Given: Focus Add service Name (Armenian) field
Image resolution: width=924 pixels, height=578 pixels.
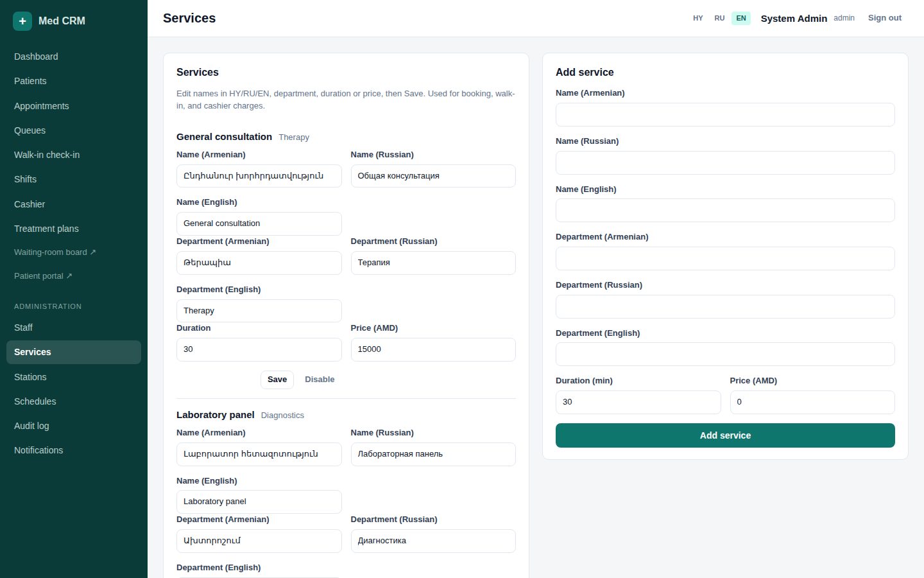Looking at the screenshot, I should coord(725,115).
